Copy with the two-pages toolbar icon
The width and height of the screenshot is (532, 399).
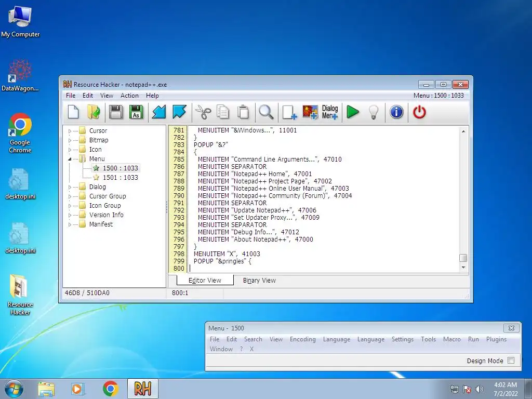(223, 112)
